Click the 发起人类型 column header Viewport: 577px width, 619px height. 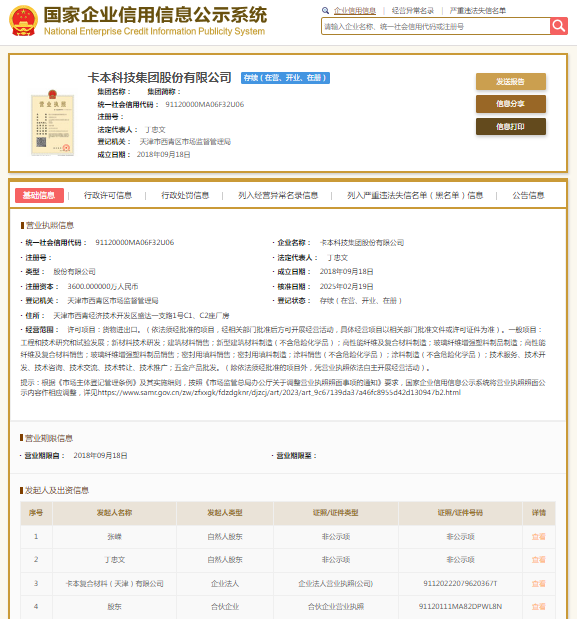(x=225, y=513)
